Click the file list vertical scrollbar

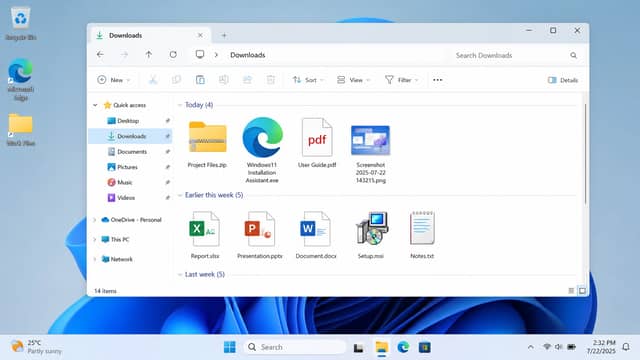tap(585, 153)
